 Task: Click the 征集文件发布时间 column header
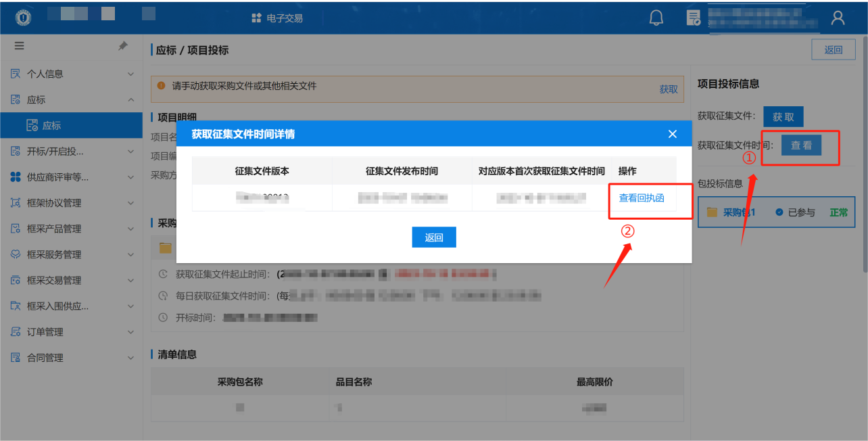(402, 171)
